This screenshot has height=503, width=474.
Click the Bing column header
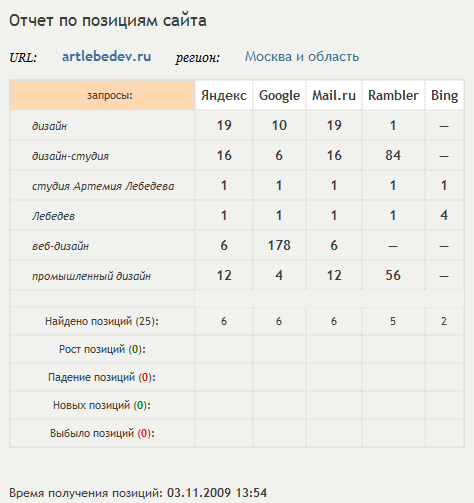point(444,96)
